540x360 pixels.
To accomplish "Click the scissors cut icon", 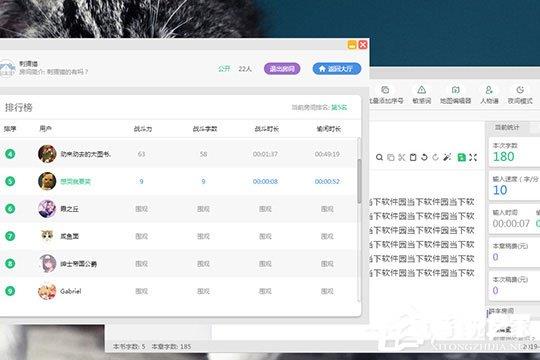I will click(x=402, y=157).
